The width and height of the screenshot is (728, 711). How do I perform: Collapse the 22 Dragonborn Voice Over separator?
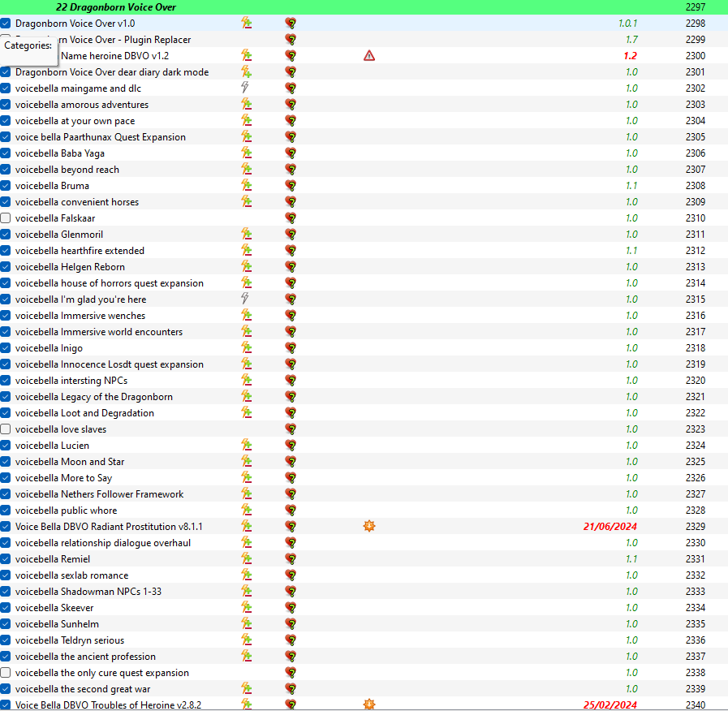pos(115,7)
